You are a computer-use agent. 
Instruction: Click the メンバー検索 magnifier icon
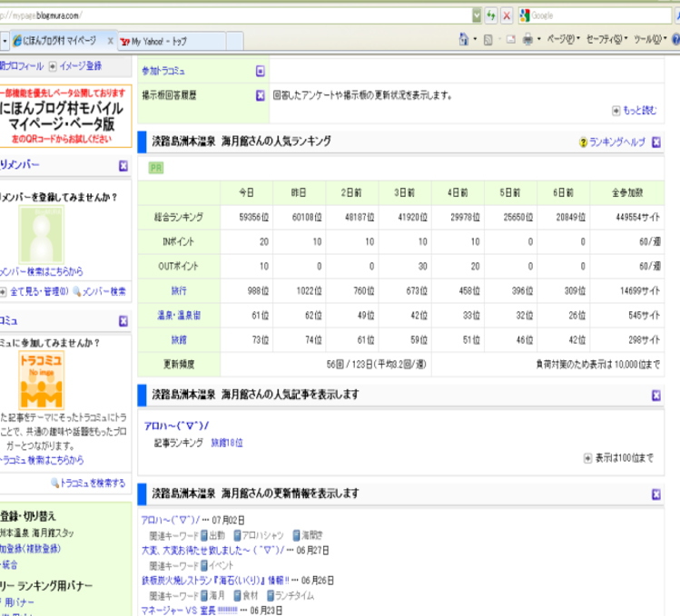(77, 291)
